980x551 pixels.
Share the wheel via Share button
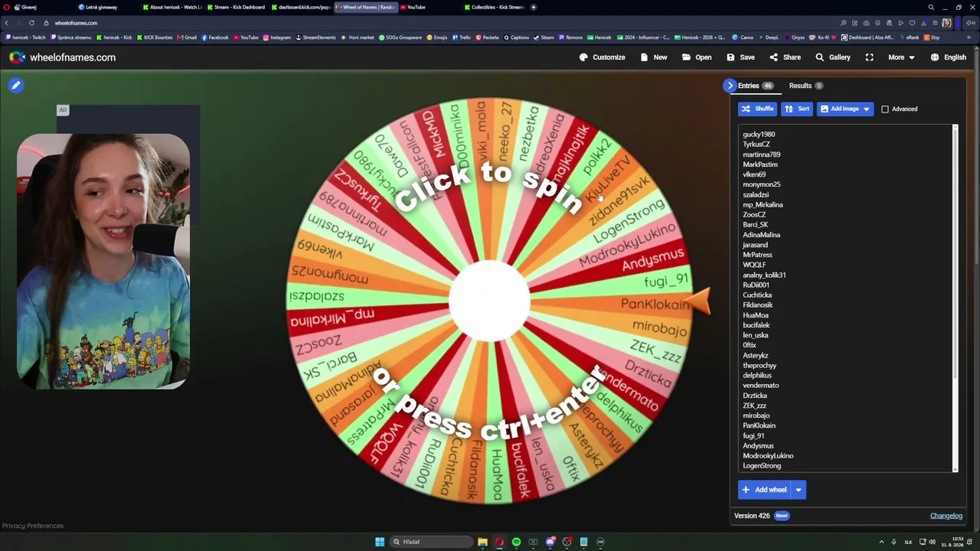(x=785, y=57)
